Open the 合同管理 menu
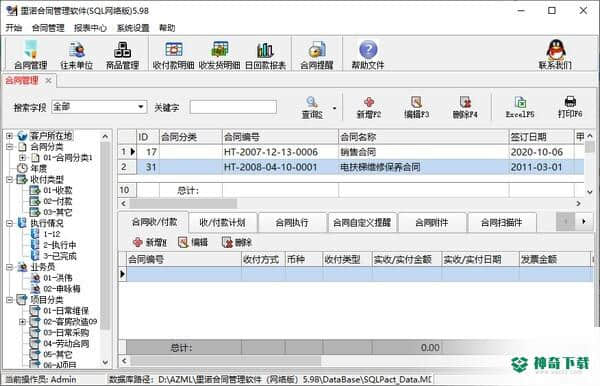Image resolution: width=600 pixels, height=386 pixels. point(48,28)
